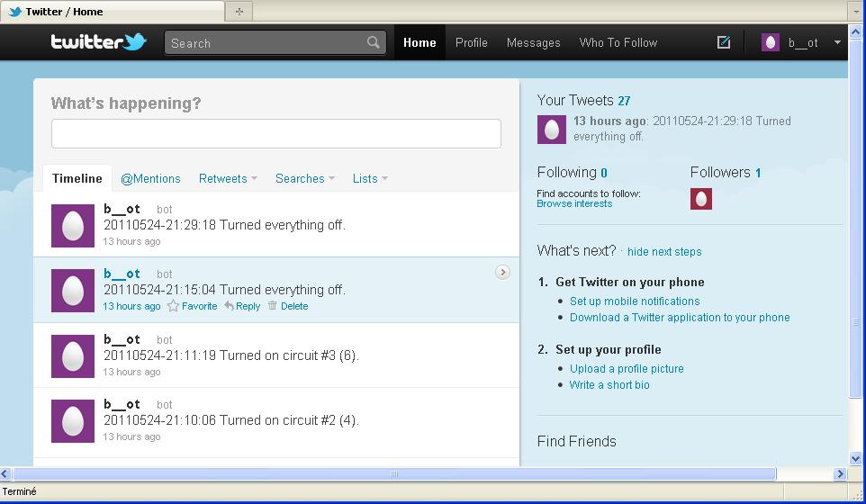This screenshot has height=504, width=866.
Task: Click the Twitter bird favicon in browser tab
Action: pyautogui.click(x=15, y=12)
